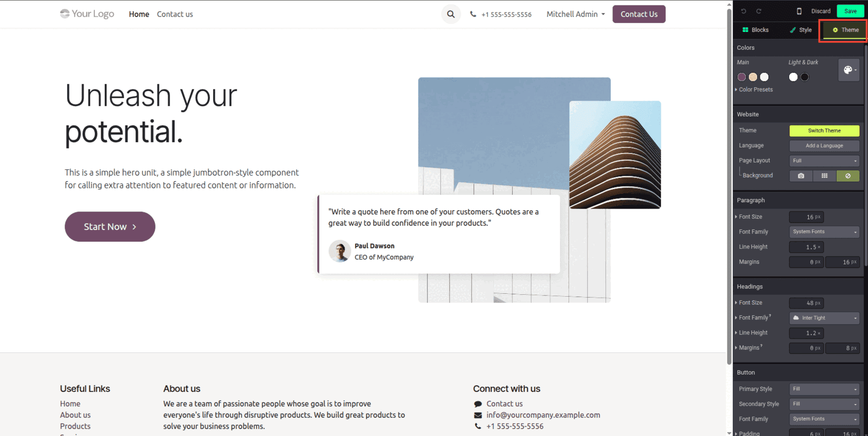Select the no background option icon
The height and width of the screenshot is (436, 868).
click(848, 176)
